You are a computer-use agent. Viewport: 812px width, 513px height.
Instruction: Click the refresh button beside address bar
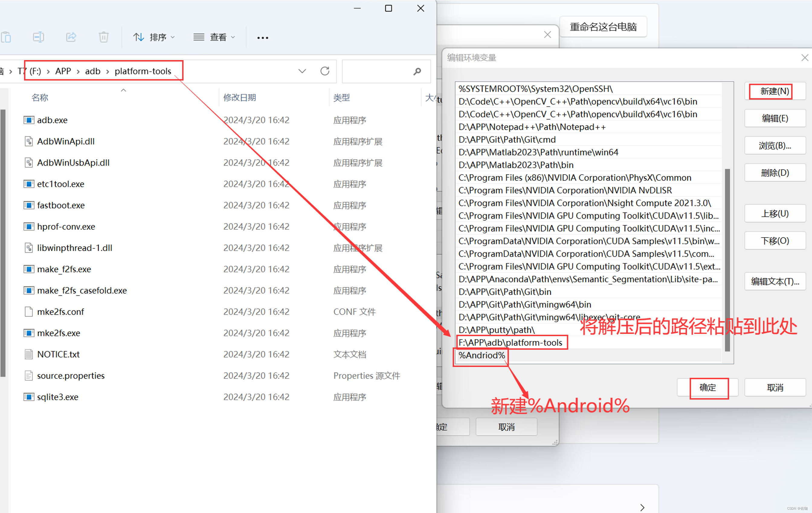click(325, 71)
